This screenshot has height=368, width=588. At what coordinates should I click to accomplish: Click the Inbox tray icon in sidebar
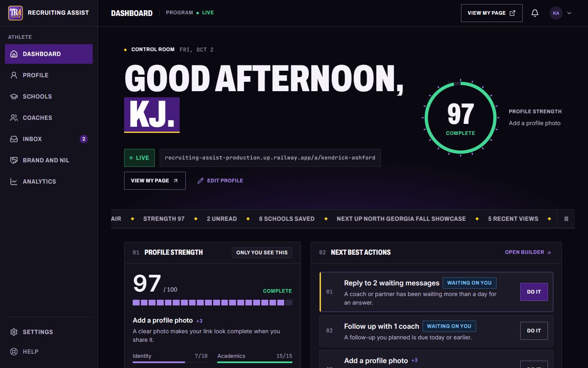point(14,139)
